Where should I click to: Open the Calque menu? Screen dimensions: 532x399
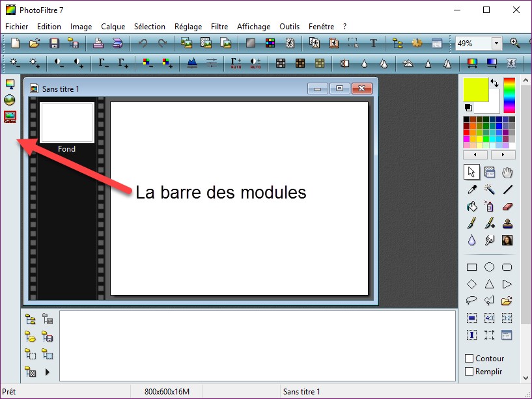point(114,27)
